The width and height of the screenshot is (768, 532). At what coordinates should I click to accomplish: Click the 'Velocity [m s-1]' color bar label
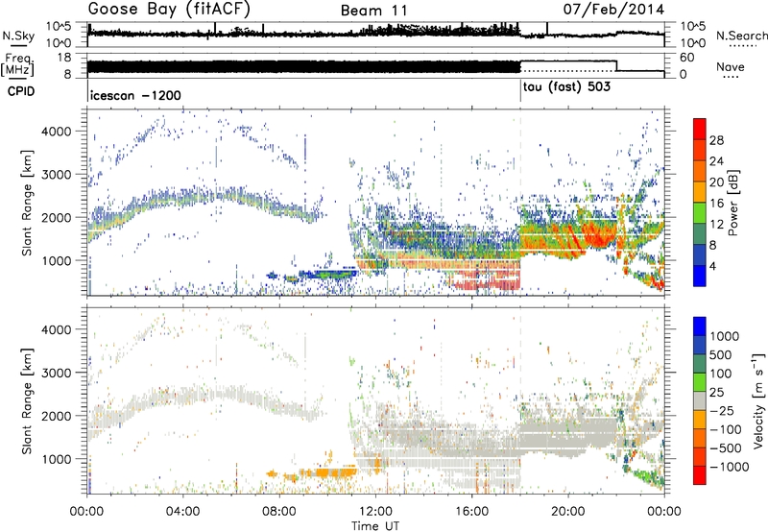758,400
